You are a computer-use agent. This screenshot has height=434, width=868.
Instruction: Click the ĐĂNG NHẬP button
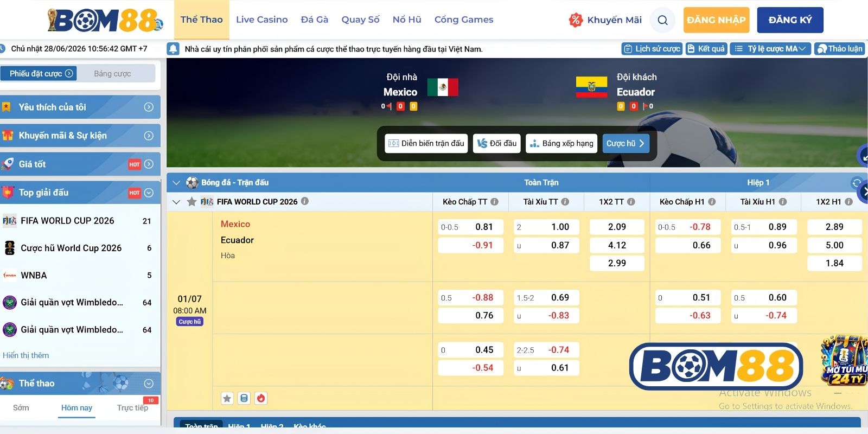pyautogui.click(x=716, y=20)
